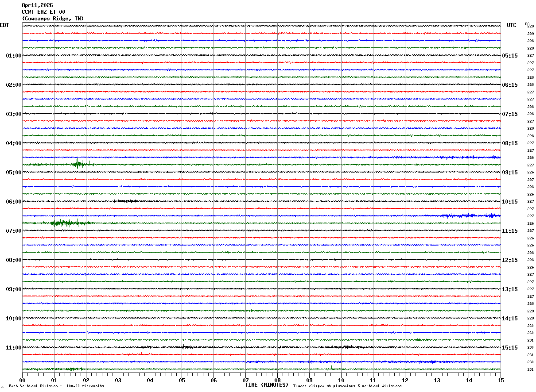
Task: Select the 04:00 EDT hour label
Action: [14, 143]
